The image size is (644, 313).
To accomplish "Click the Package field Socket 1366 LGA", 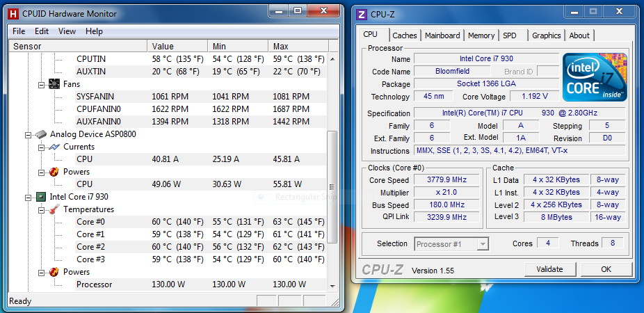I will coord(486,83).
